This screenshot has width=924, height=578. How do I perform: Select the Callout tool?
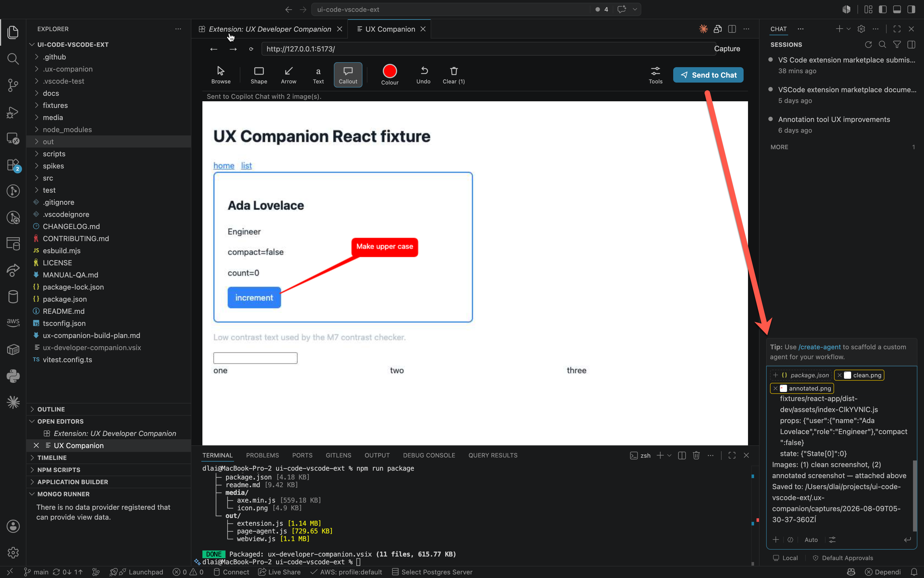tap(348, 75)
